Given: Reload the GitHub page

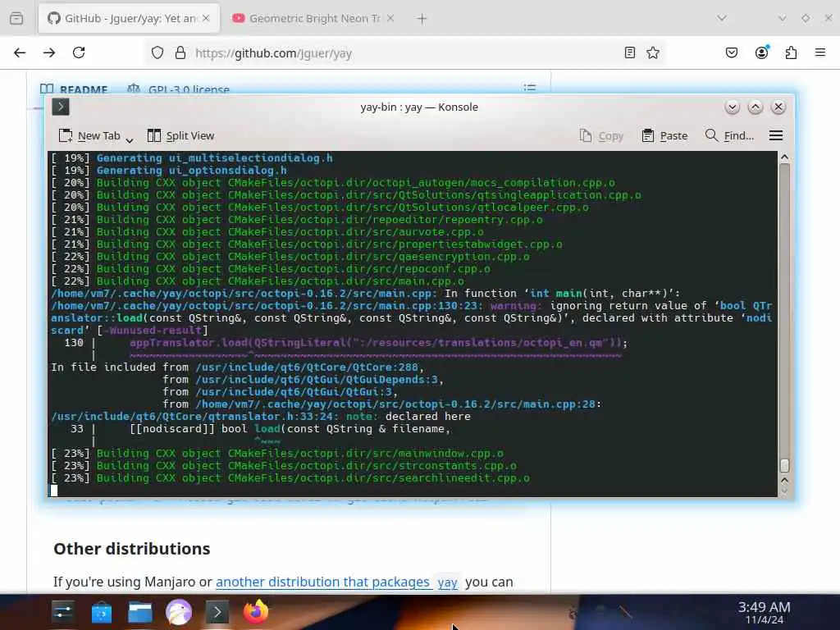Looking at the screenshot, I should point(79,52).
